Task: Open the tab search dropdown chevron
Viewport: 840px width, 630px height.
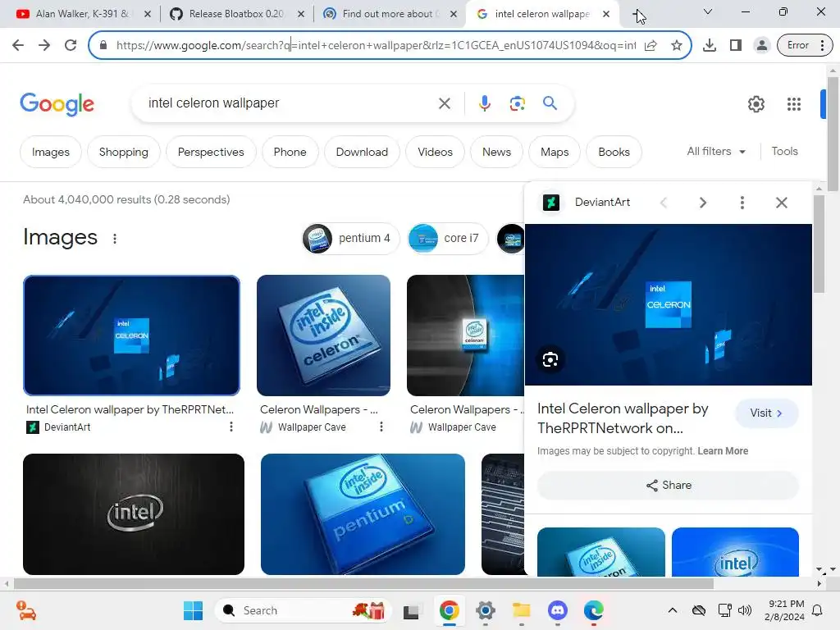Action: pos(708,11)
